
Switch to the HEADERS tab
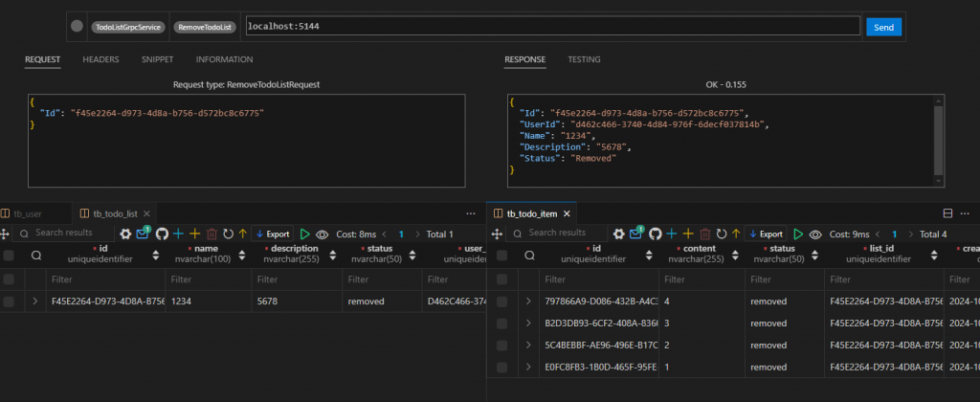pos(100,59)
